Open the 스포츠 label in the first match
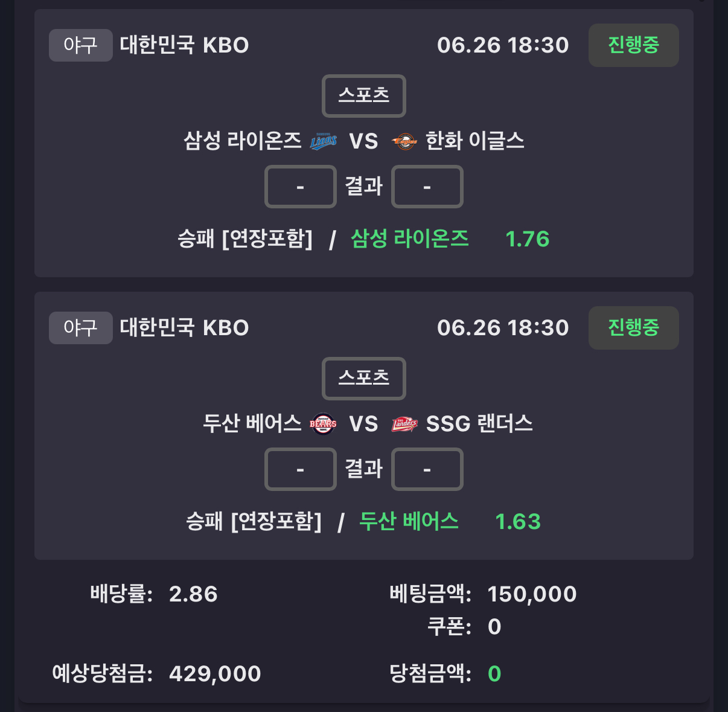Image resolution: width=728 pixels, height=712 pixels. [x=364, y=96]
